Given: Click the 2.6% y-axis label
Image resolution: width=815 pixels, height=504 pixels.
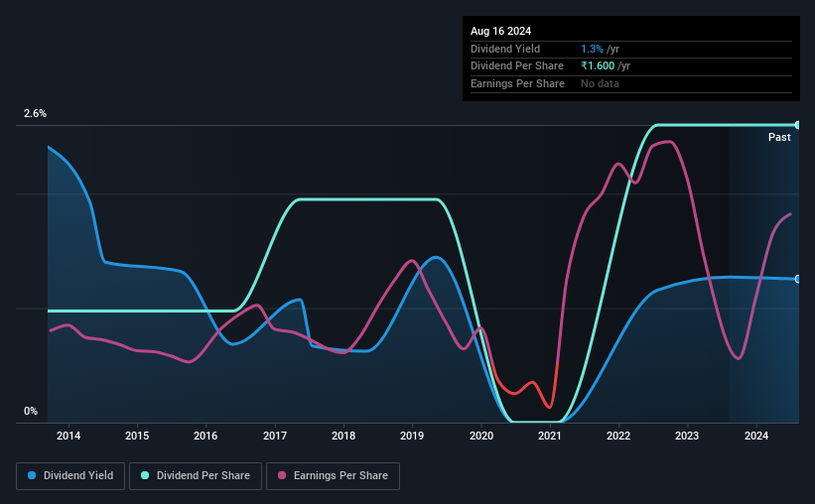Looking at the screenshot, I should tap(35, 114).
